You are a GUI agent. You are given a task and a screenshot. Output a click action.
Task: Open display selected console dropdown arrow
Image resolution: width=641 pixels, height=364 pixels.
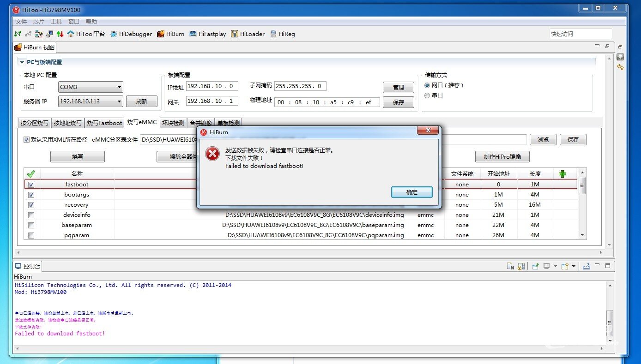point(555,266)
